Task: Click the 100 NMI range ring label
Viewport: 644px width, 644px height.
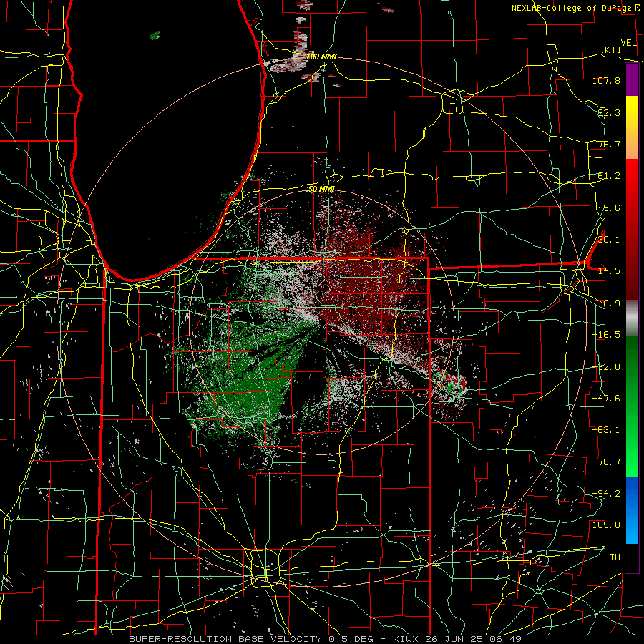Action: (321, 57)
